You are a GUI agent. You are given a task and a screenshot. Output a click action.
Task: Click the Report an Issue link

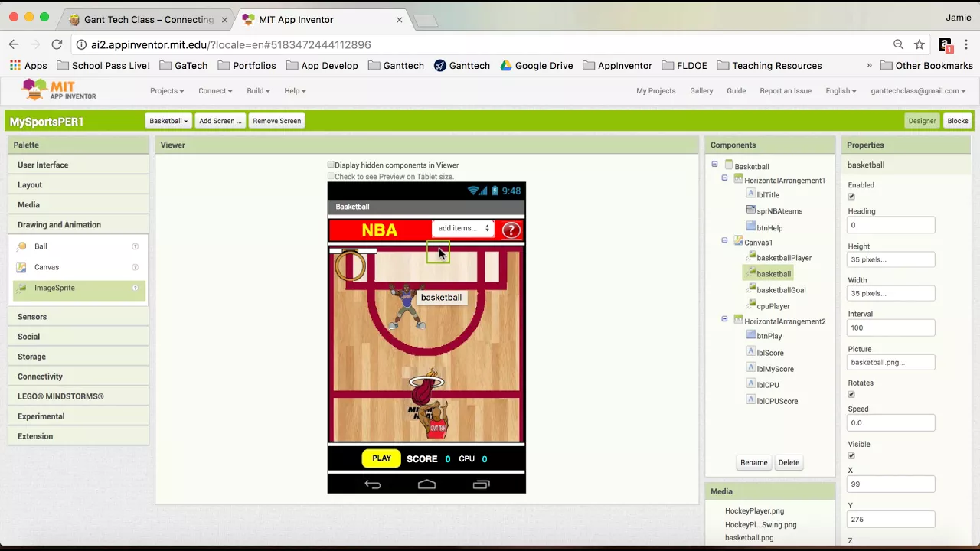[786, 90]
